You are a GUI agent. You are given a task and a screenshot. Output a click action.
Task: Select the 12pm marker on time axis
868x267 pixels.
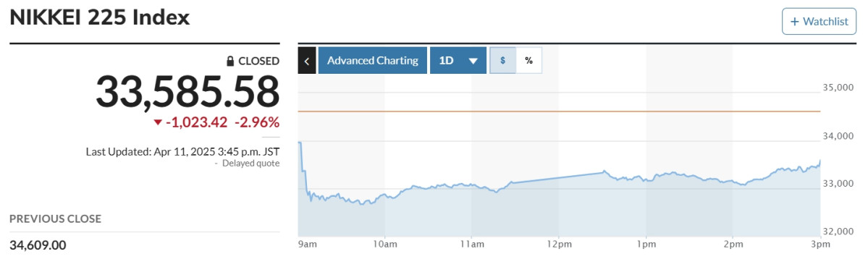(x=558, y=245)
